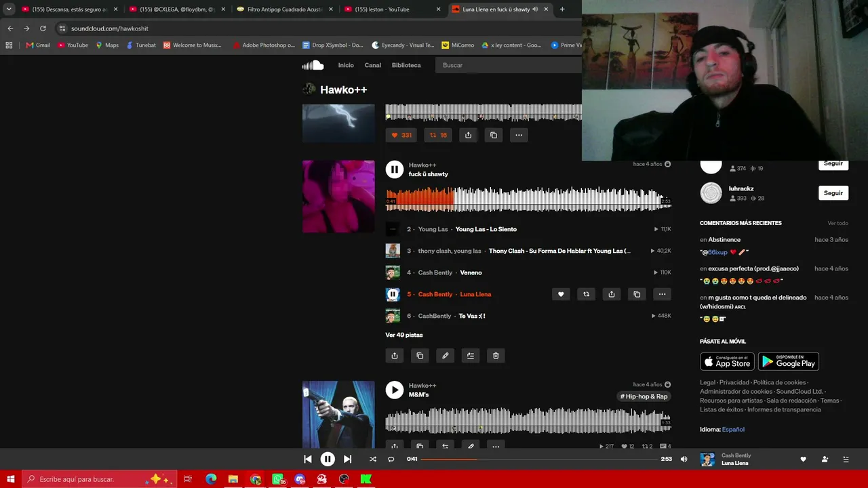Seek within the M&M's waveform
The image size is (868, 488).
click(528, 419)
